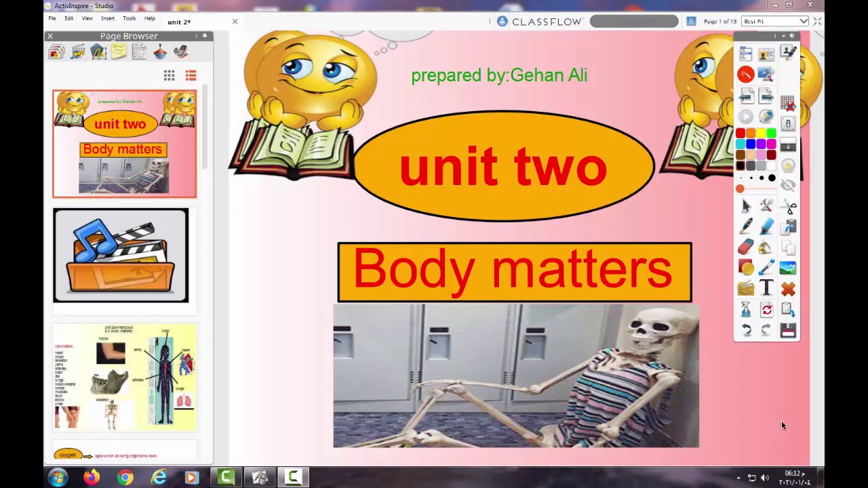The height and width of the screenshot is (488, 868).
Task: Go to next page using toolbox arrow
Action: coord(766,96)
